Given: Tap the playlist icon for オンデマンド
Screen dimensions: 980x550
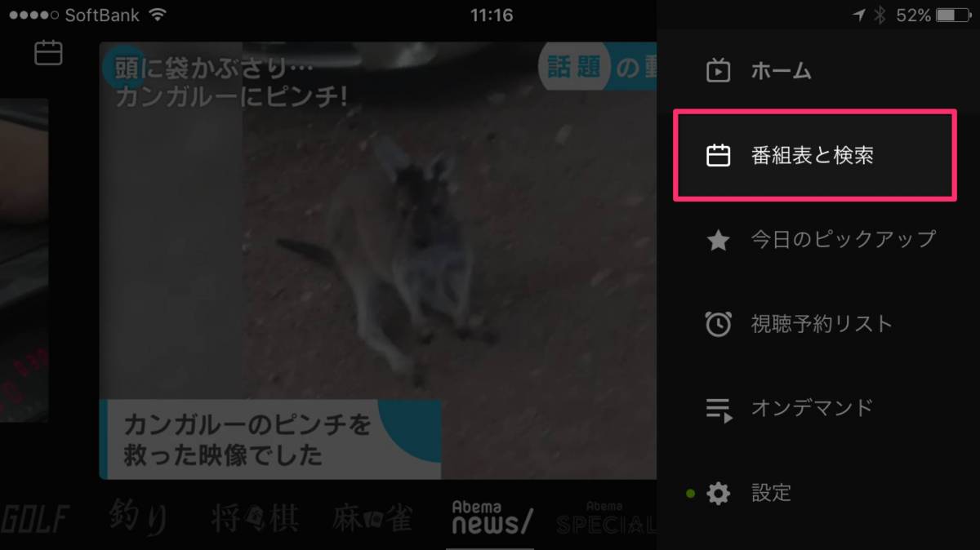Looking at the screenshot, I should click(718, 409).
